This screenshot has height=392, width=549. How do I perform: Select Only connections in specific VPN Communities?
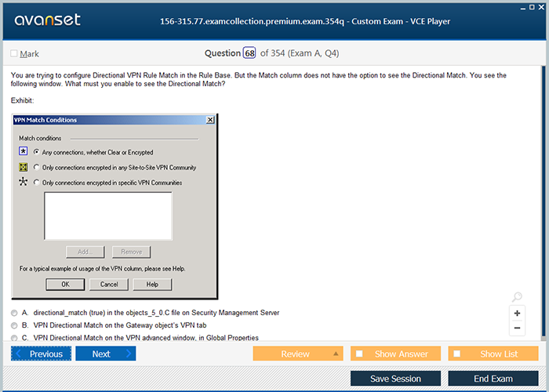[x=36, y=182]
